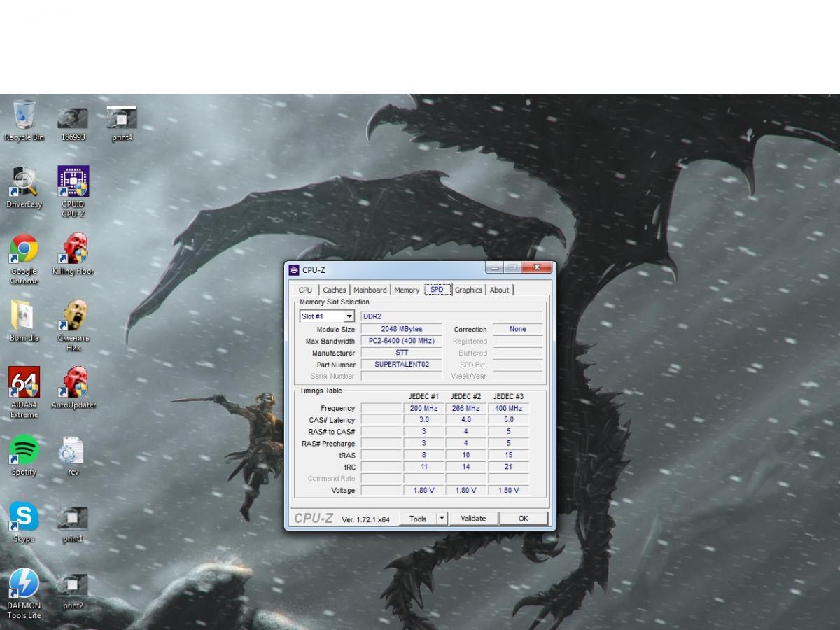Click the JEDEC #3 column header
Screen dimensions: 840x630
[x=508, y=396]
